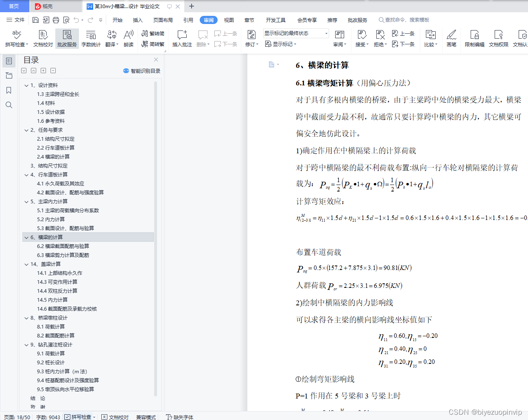Switch to the 插入 ribbon tab
Screen dimensions: 528x420
138,20
